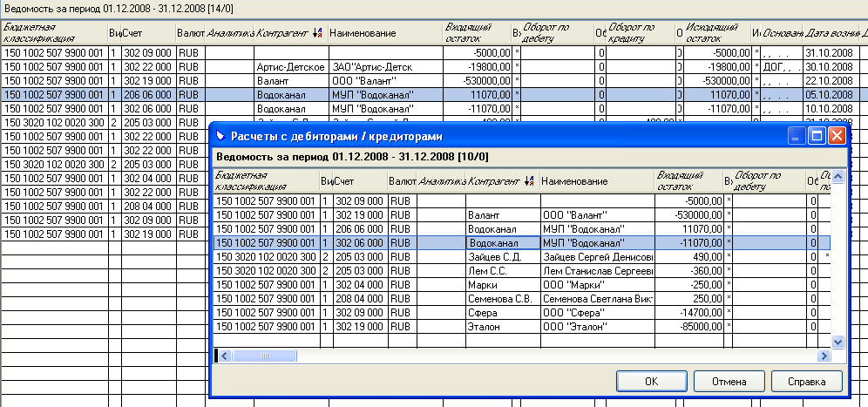Select Зайцев С.Д. row in the dialog
Screen dimensions: 868x407
[521, 257]
